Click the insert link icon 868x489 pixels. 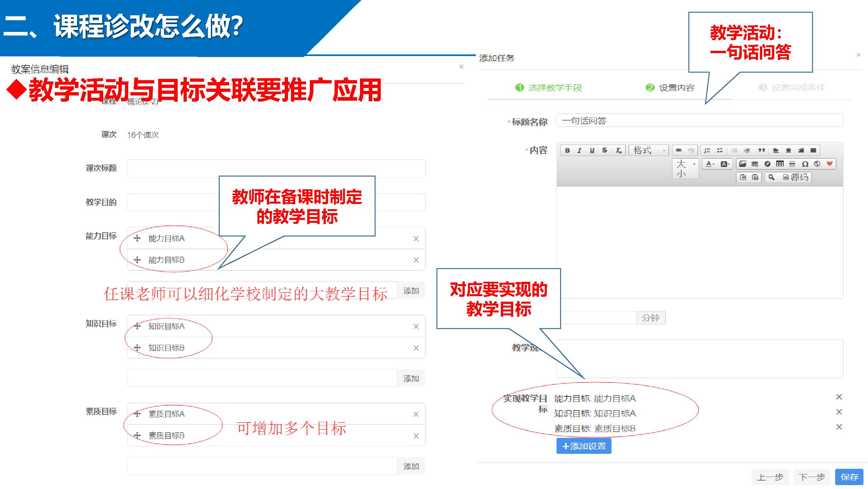point(679,151)
